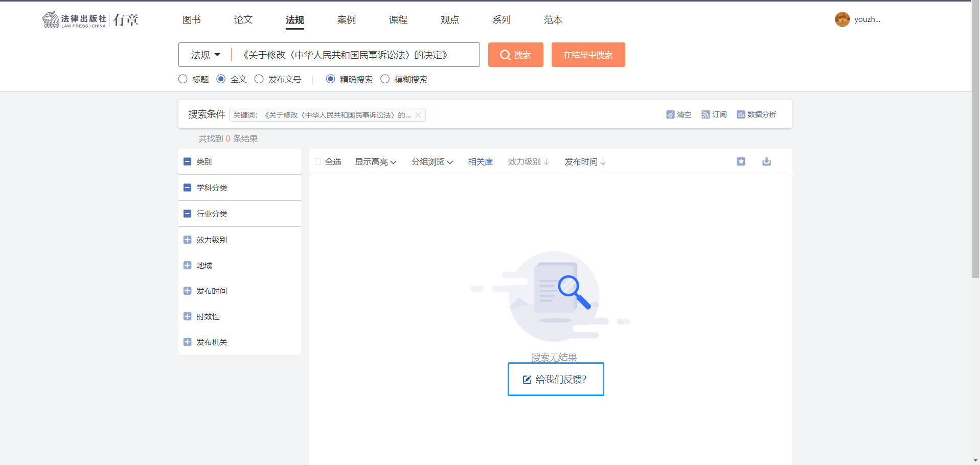980x465 pixels.
Task: Click the 订阅 subscribe icon
Action: click(x=705, y=114)
